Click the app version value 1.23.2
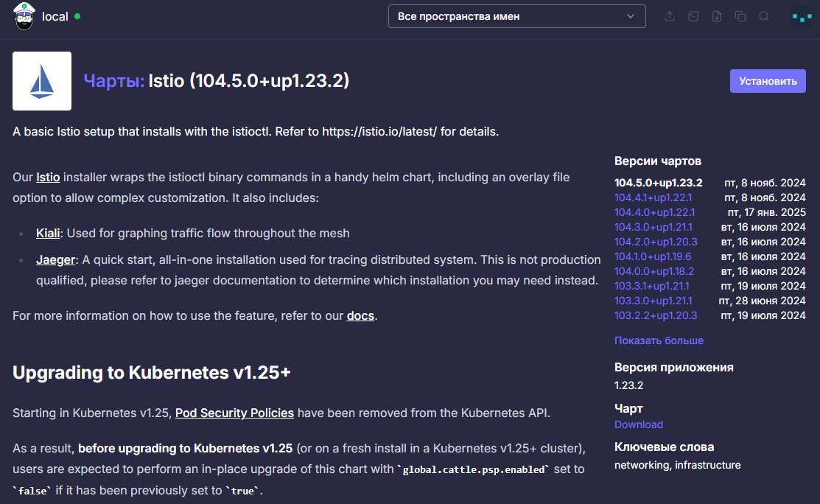The height and width of the screenshot is (504, 820). pos(628,385)
